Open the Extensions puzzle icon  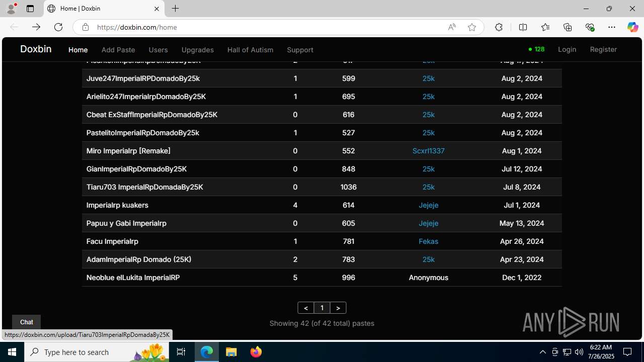pos(499,27)
